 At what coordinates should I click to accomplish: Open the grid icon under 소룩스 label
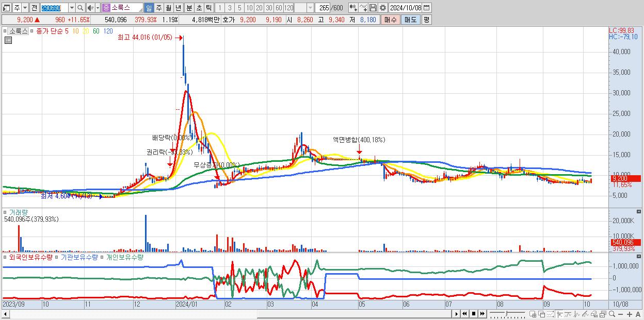(8, 41)
